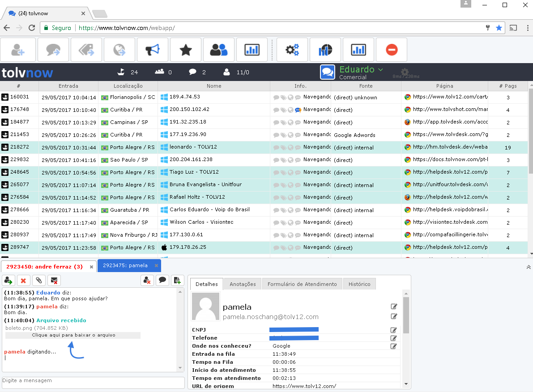Click the details panel vertical scrollbar thumb
This screenshot has height=392, width=533.
tap(406, 315)
